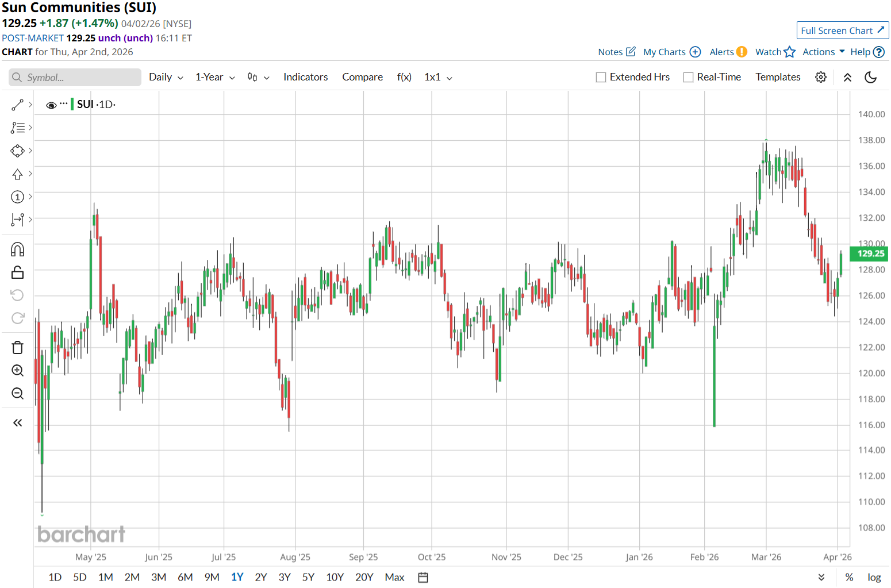Click the 129.25 current price label
Screen dimensions: 891x588
click(869, 253)
